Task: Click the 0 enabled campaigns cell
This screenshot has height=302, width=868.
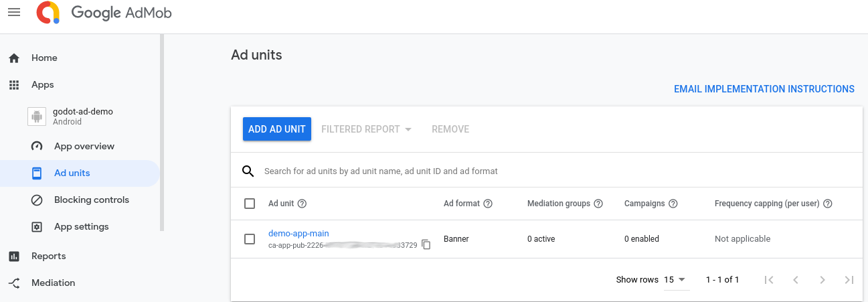Action: (x=642, y=239)
